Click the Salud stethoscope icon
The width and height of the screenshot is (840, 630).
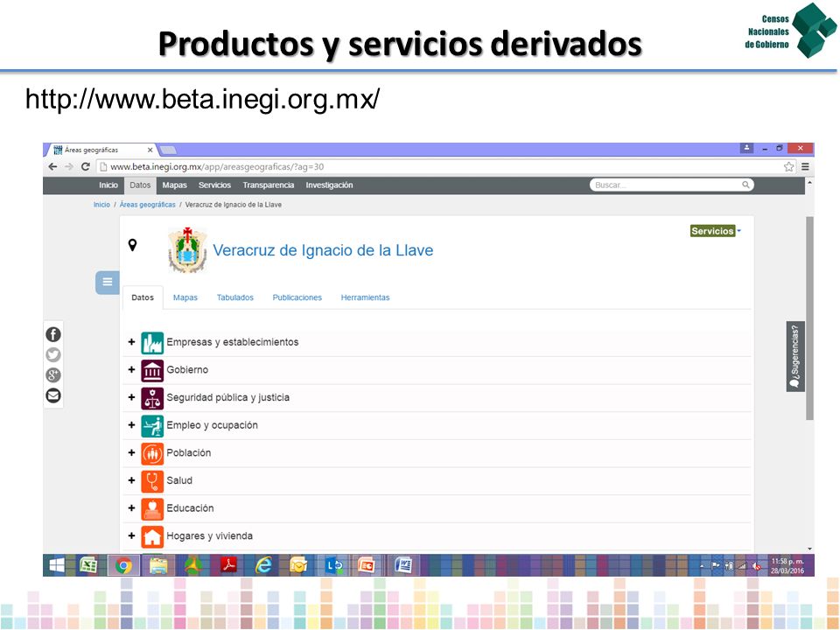(x=152, y=481)
